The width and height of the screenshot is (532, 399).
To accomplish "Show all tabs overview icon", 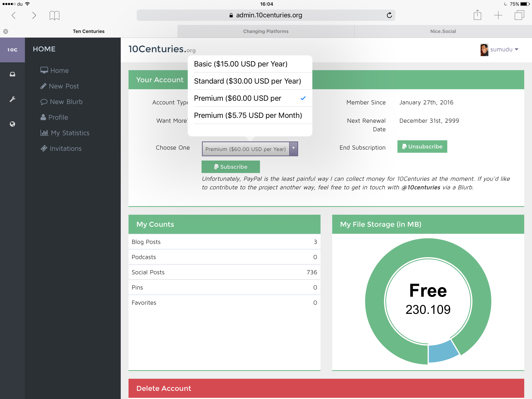I will click(x=519, y=15).
